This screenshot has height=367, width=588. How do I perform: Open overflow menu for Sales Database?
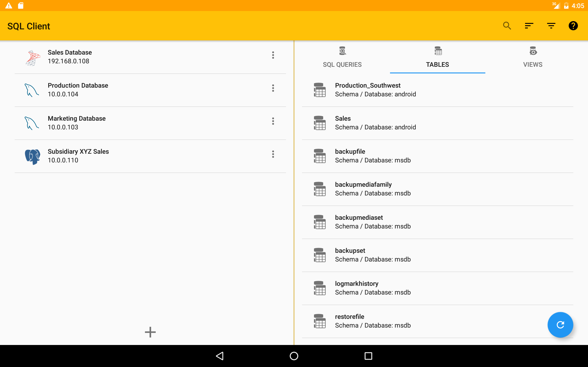pyautogui.click(x=273, y=55)
